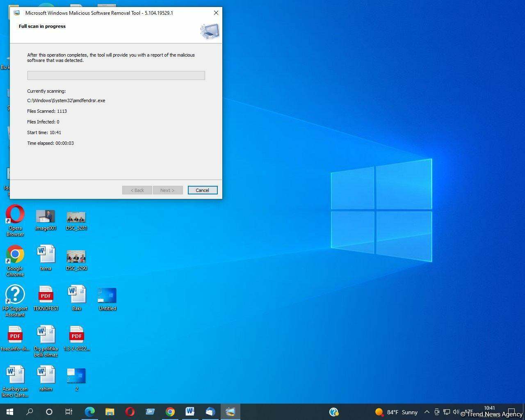Open the Windows Start menu
Viewport: 525px width, 420px height.
[x=10, y=412]
